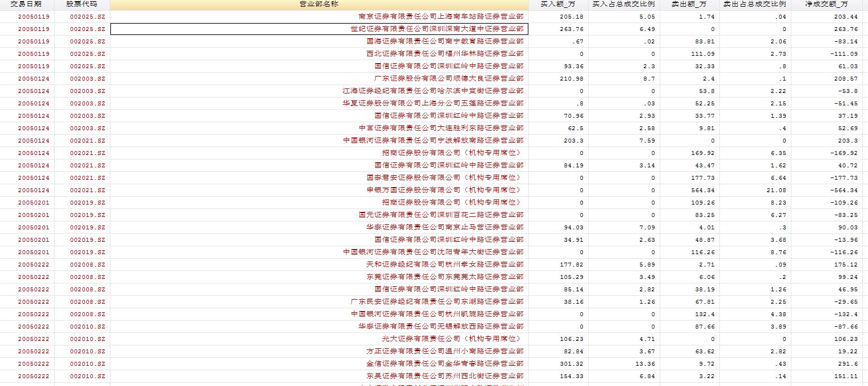Sort by the 交易日期 column header
This screenshot has width=868, height=386.
[x=27, y=4]
